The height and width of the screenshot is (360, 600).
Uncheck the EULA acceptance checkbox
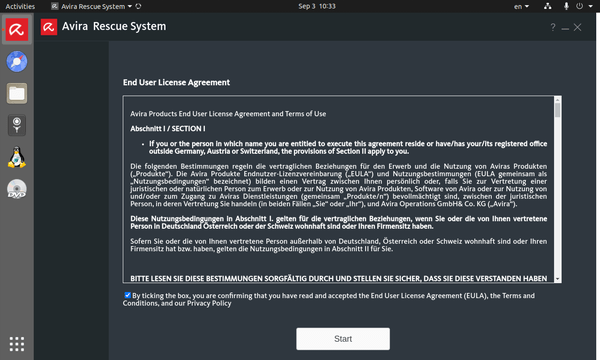pos(127,295)
